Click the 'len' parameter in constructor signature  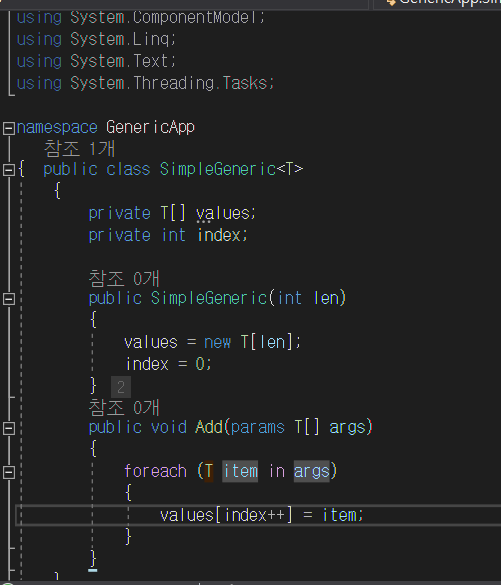pyautogui.click(x=326, y=298)
